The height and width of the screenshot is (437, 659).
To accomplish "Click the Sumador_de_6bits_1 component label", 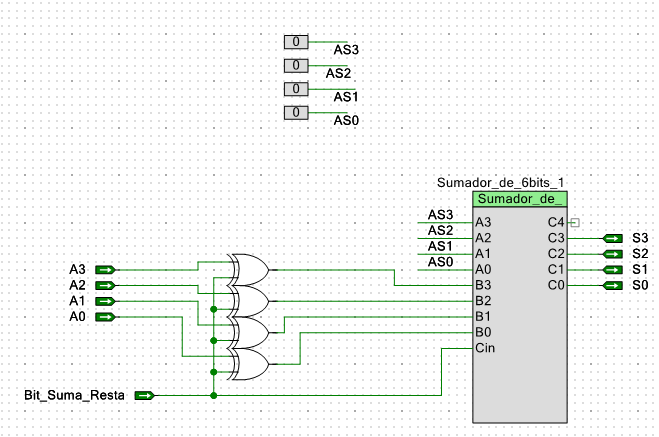I will [501, 182].
